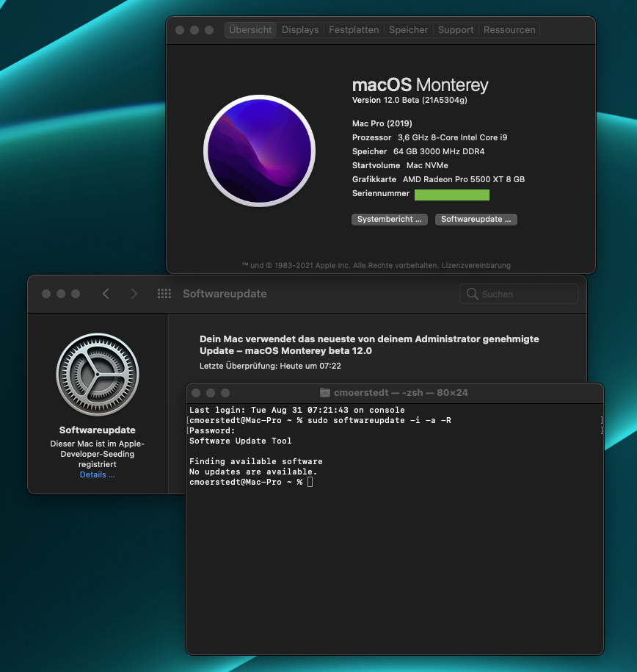Click the Softwareupdate gear icon
637x672 pixels.
[98, 375]
